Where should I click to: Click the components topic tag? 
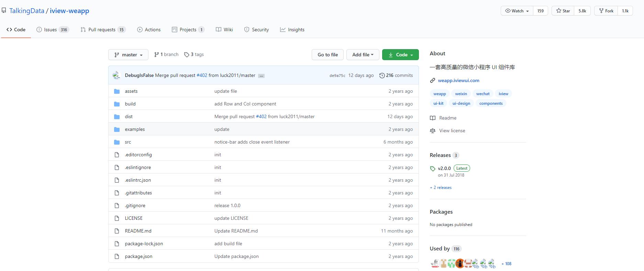(x=491, y=103)
